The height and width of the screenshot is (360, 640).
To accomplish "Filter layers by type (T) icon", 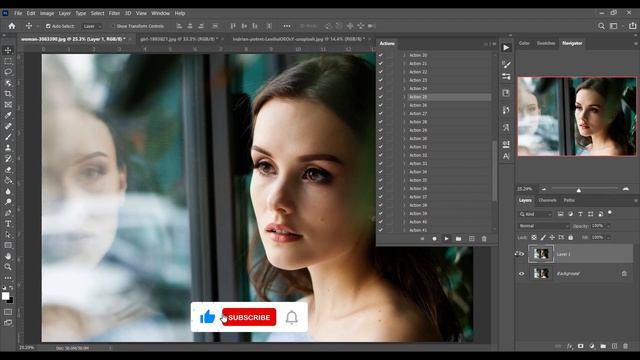I will (x=580, y=214).
